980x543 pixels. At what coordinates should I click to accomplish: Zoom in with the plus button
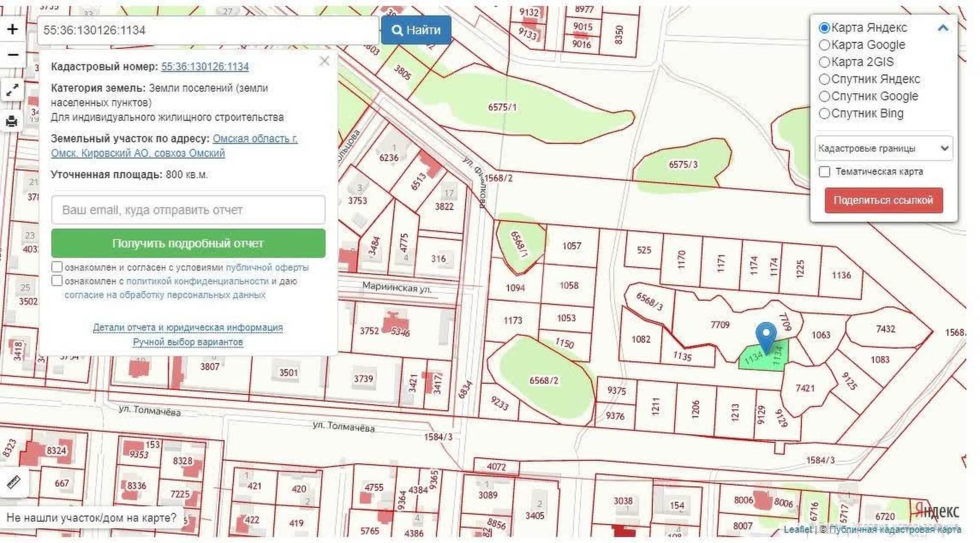pos(12,29)
